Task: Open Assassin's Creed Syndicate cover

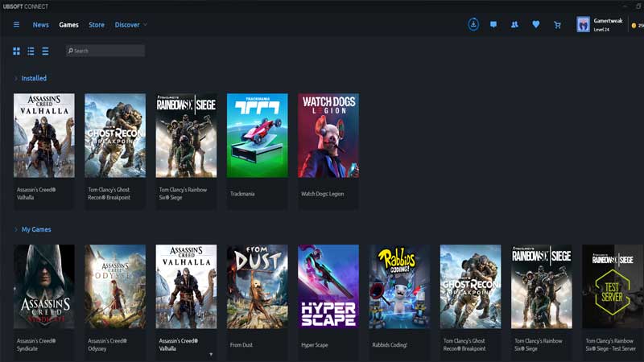Action: click(x=44, y=286)
